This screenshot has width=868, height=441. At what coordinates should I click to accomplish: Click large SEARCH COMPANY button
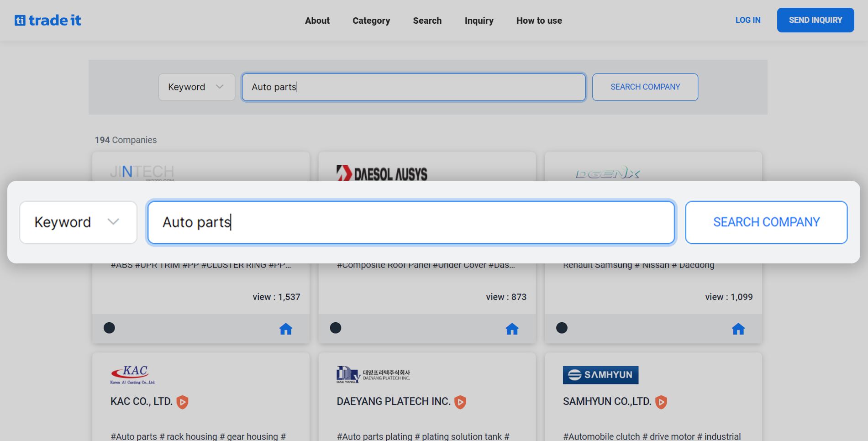766,222
